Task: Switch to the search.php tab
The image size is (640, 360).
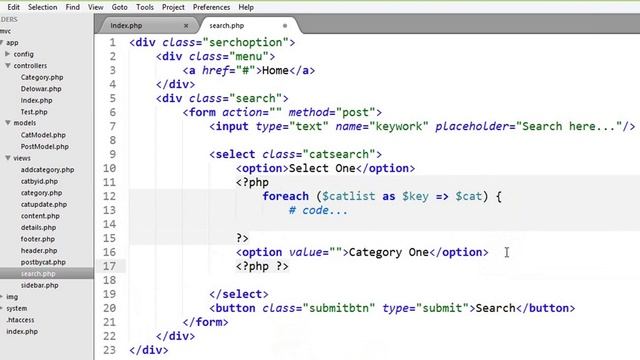Action: (227, 25)
